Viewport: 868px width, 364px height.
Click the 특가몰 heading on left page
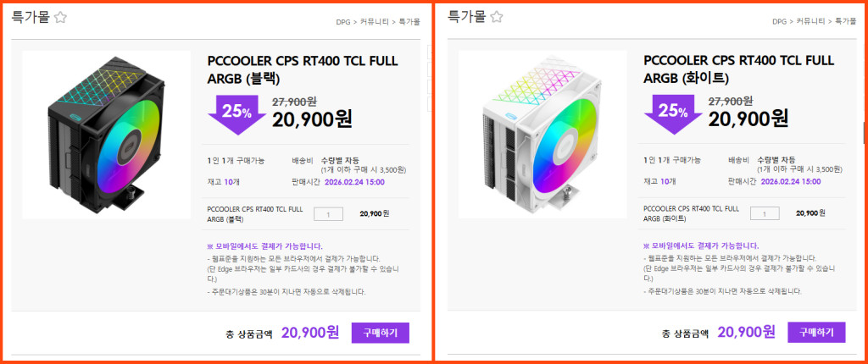click(31, 17)
